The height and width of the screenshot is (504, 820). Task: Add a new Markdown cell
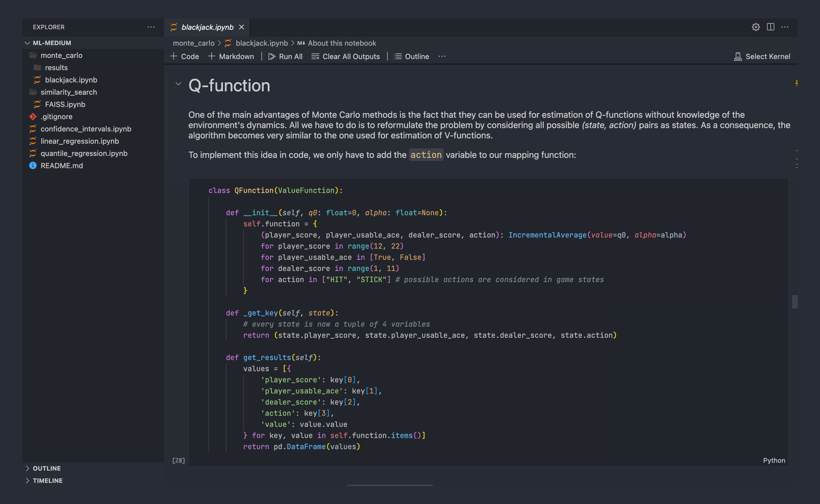pos(231,56)
